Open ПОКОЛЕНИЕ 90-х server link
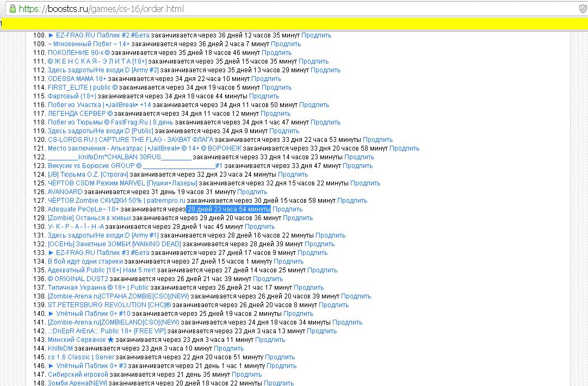The width and height of the screenshot is (588, 386). (x=79, y=53)
